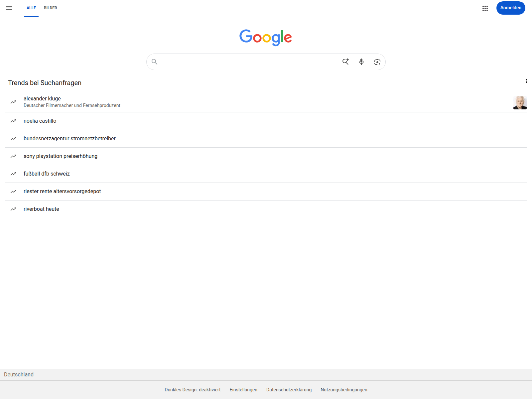
Task: Open the Einstellungen footer link
Action: [x=243, y=390]
